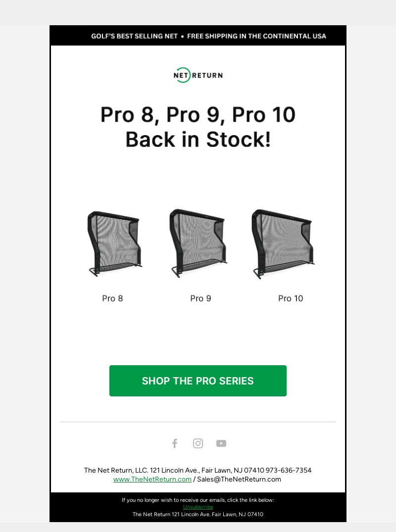This screenshot has width=396, height=532.
Task: Click the footer address line under Unsubscribe
Action: tap(198, 514)
